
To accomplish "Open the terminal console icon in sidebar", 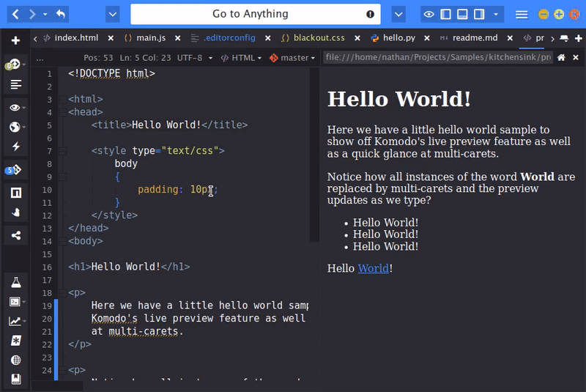I will click(x=16, y=302).
